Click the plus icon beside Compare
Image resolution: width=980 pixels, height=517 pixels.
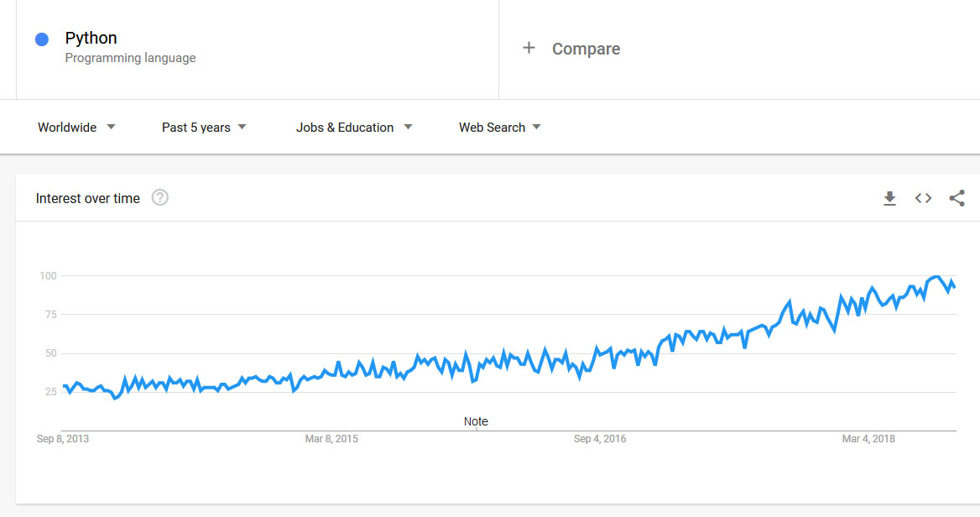tap(529, 48)
